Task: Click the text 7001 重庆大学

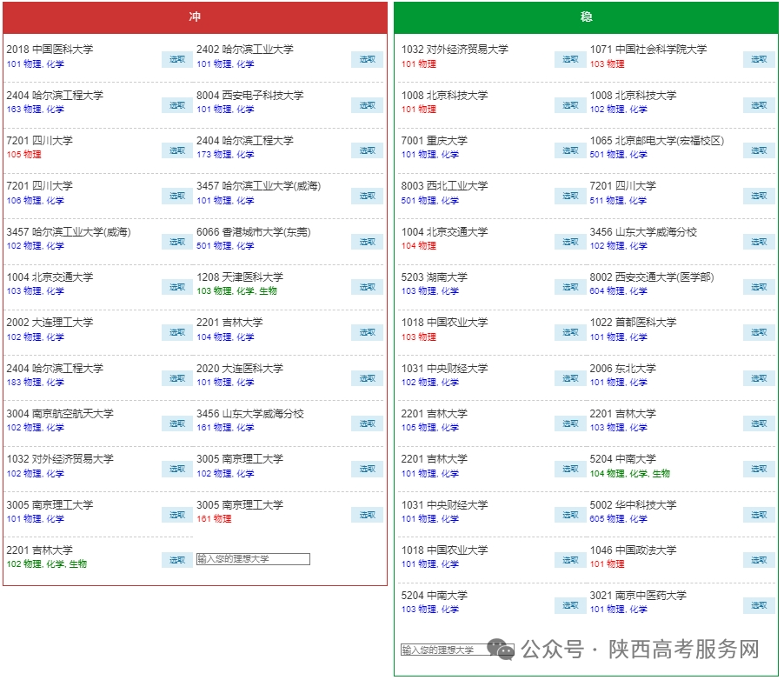Action: (435, 141)
